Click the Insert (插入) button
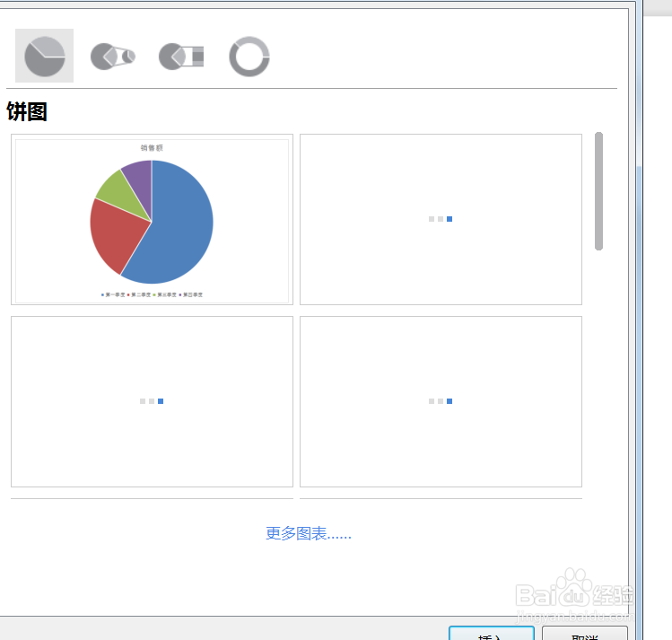 [492, 634]
